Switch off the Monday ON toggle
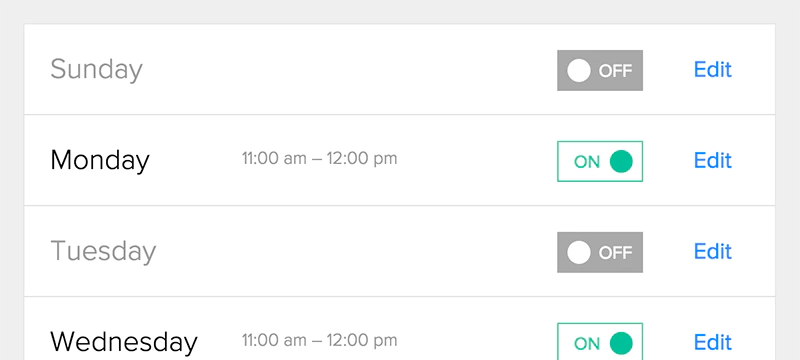The image size is (800, 360). click(x=599, y=161)
